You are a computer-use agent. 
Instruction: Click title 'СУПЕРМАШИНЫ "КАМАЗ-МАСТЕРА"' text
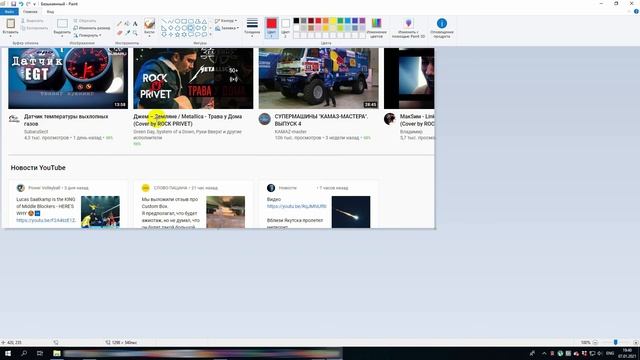click(321, 120)
